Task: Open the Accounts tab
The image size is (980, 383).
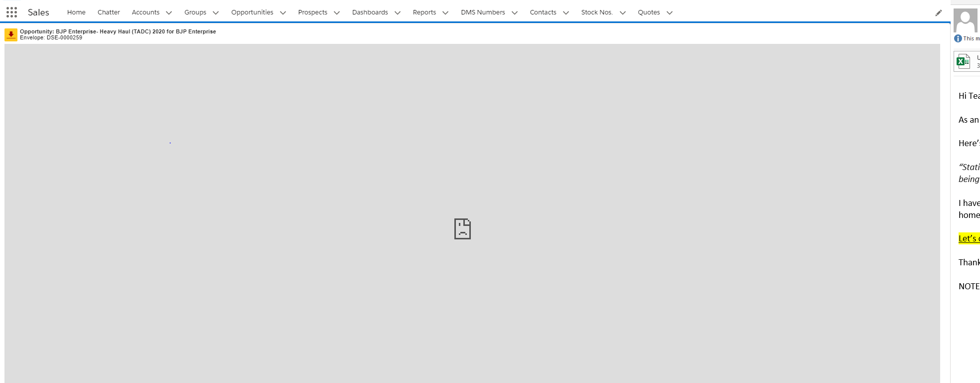Action: point(145,12)
